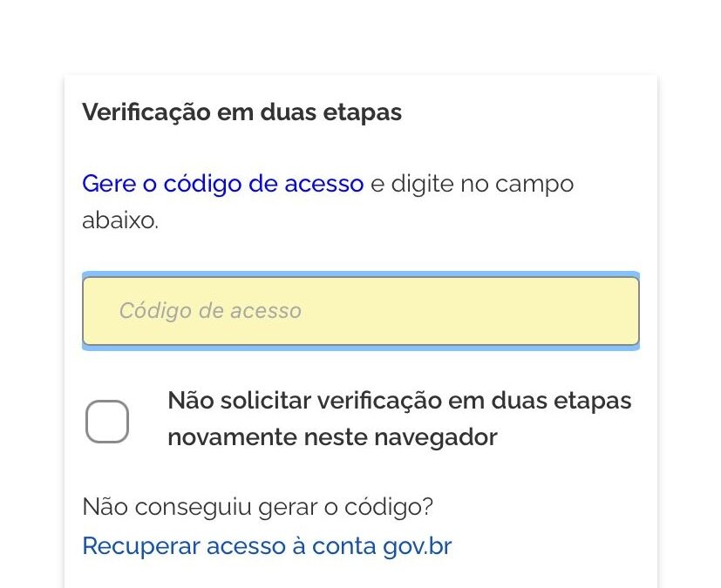Click the italic 'Código de acesso' placeholder text
Screen dimensions: 721x588
pyautogui.click(x=210, y=311)
